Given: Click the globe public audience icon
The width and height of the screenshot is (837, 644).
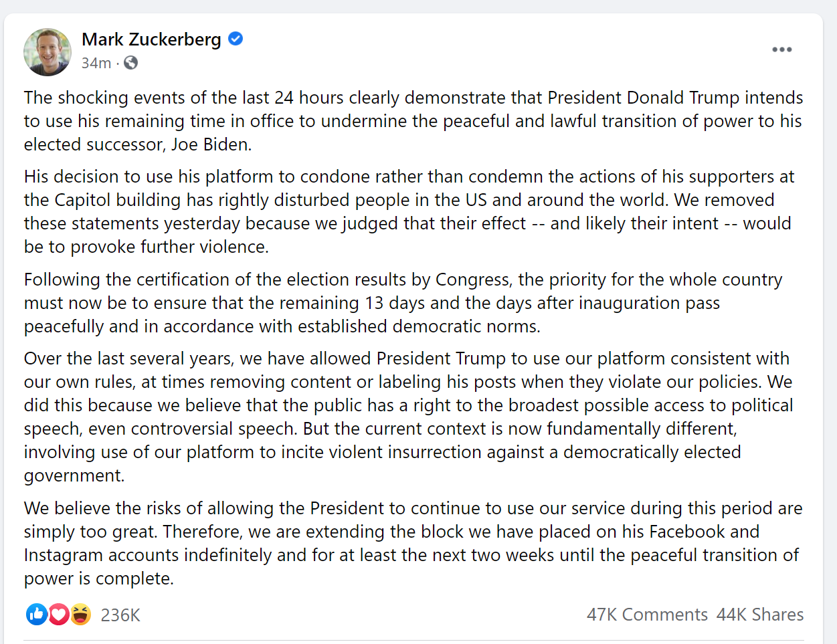Looking at the screenshot, I should 131,63.
